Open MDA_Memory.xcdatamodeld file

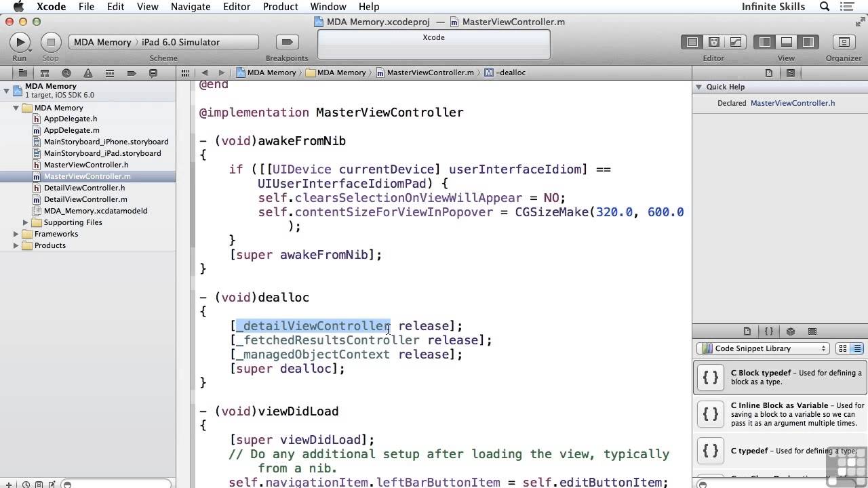[x=96, y=211]
